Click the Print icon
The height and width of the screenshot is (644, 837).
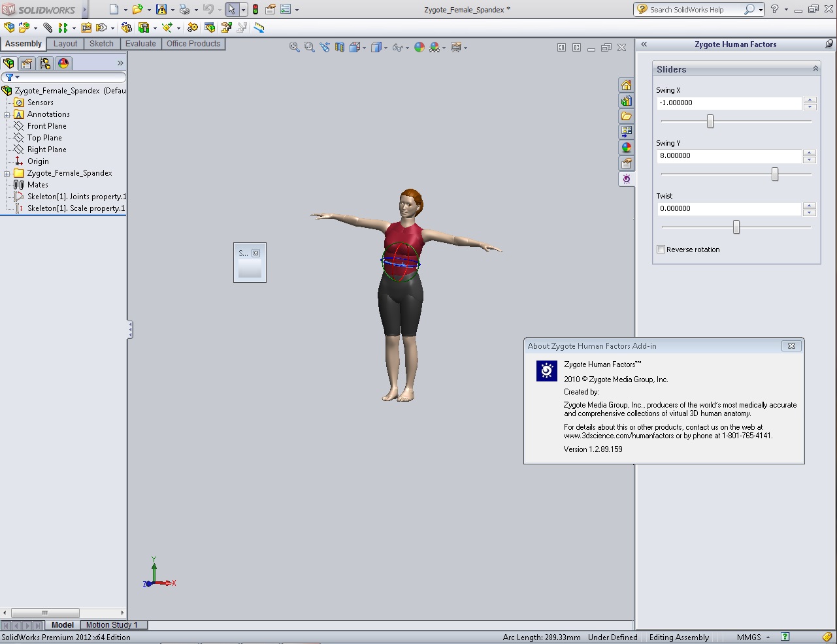184,9
